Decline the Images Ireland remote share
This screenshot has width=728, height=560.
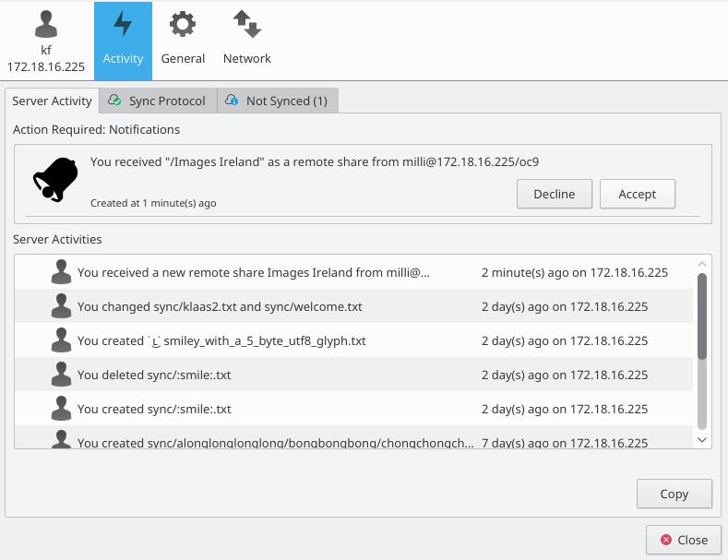(x=554, y=194)
